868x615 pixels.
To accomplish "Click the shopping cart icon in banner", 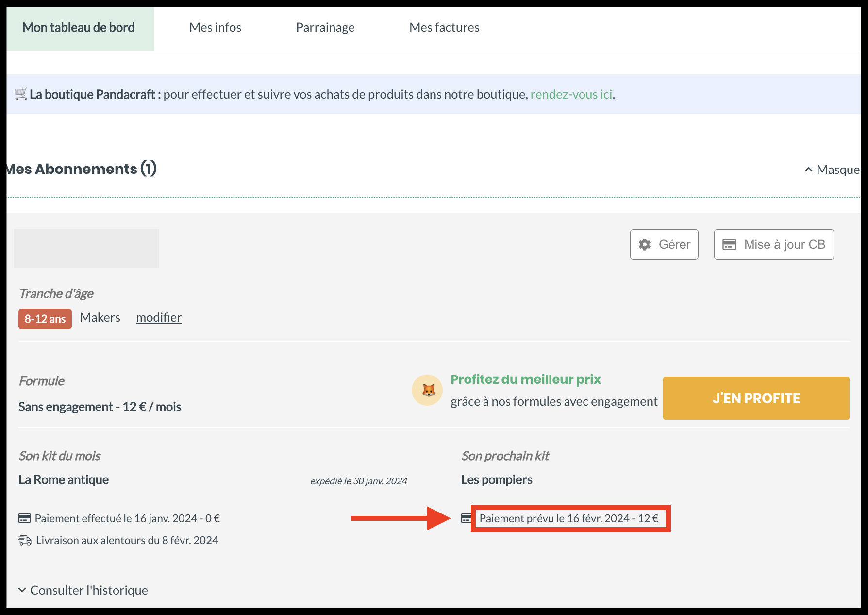I will coord(20,94).
